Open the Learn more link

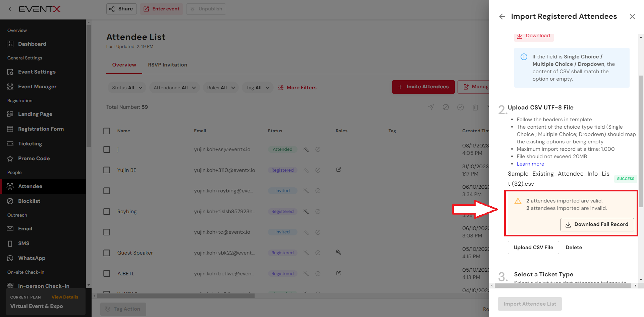click(x=530, y=164)
